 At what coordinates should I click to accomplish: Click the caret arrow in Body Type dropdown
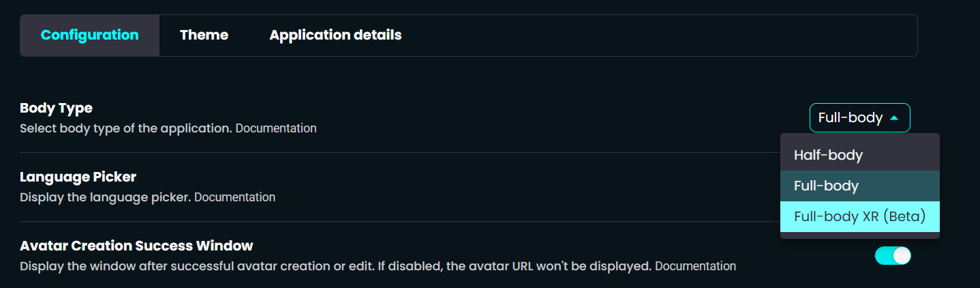pos(894,118)
